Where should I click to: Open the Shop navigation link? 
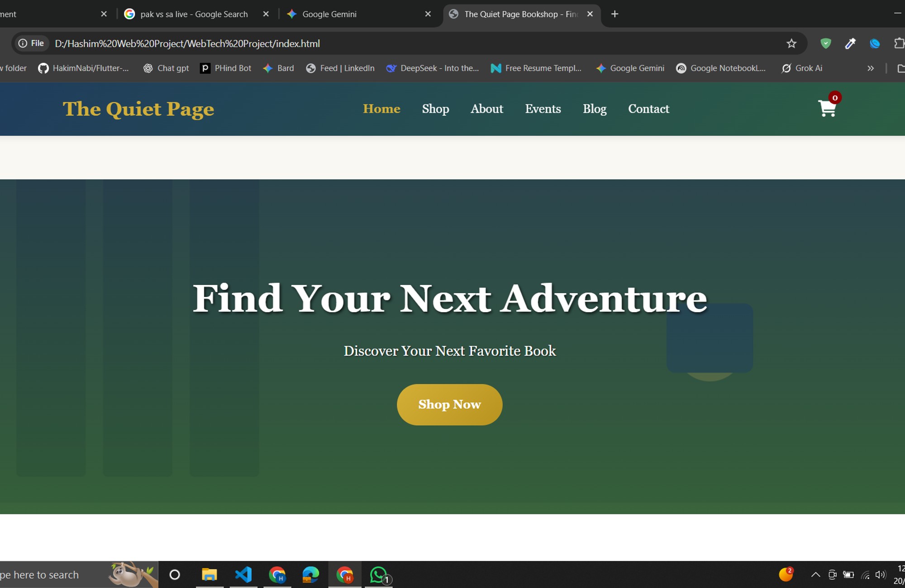(x=435, y=109)
